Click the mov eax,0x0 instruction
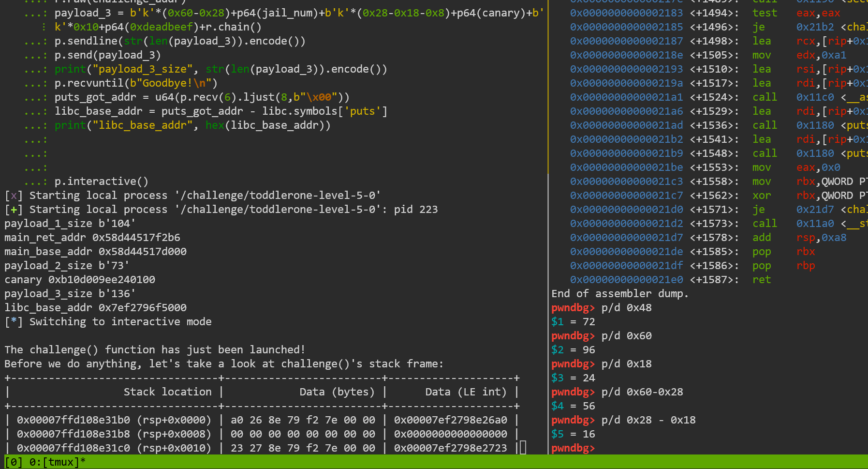The image size is (868, 469). [x=705, y=167]
